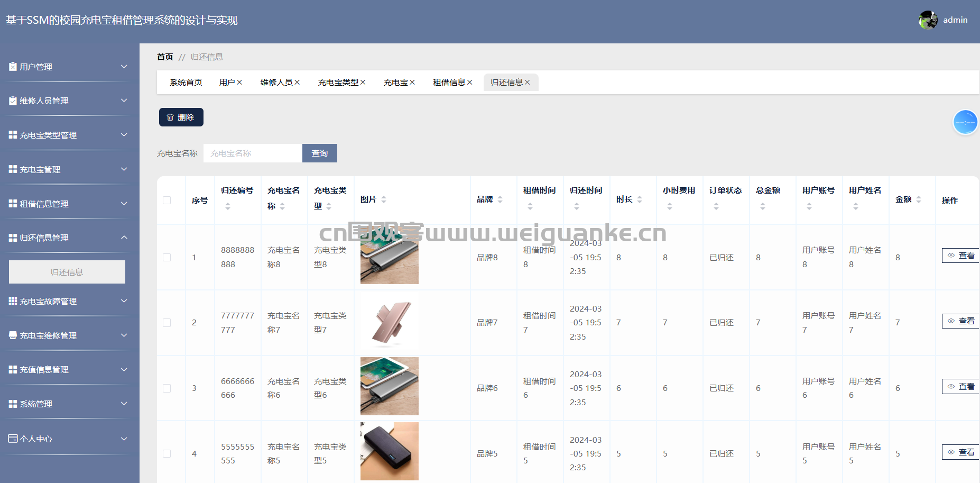Close the 租借信息 tab with X
980x483 pixels.
point(469,82)
